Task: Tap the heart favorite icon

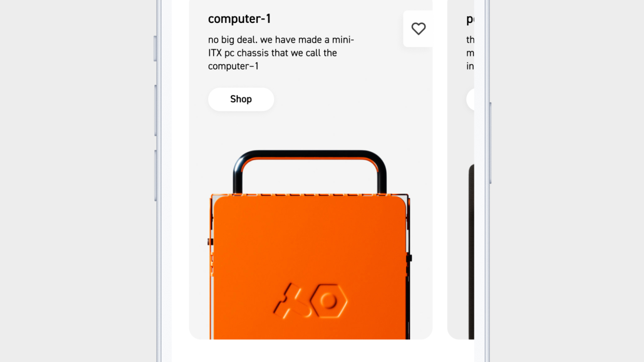Action: point(418,28)
